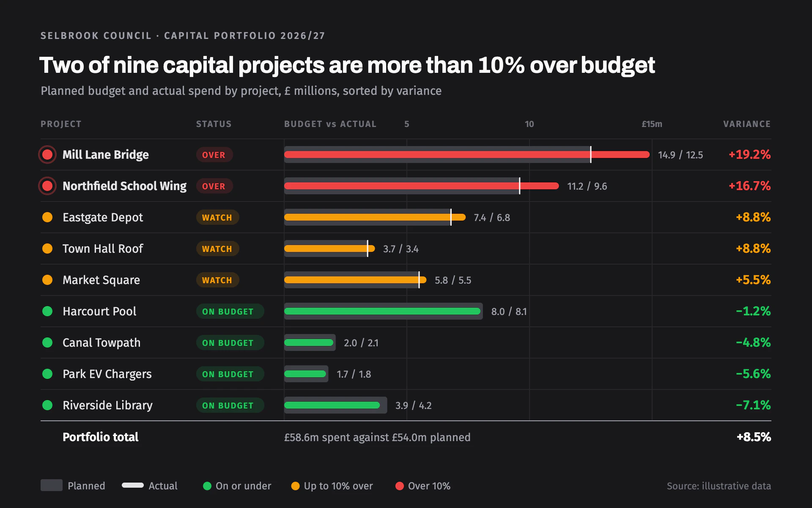Click the Actual white line legend swatch
812x508 pixels.
point(133,485)
